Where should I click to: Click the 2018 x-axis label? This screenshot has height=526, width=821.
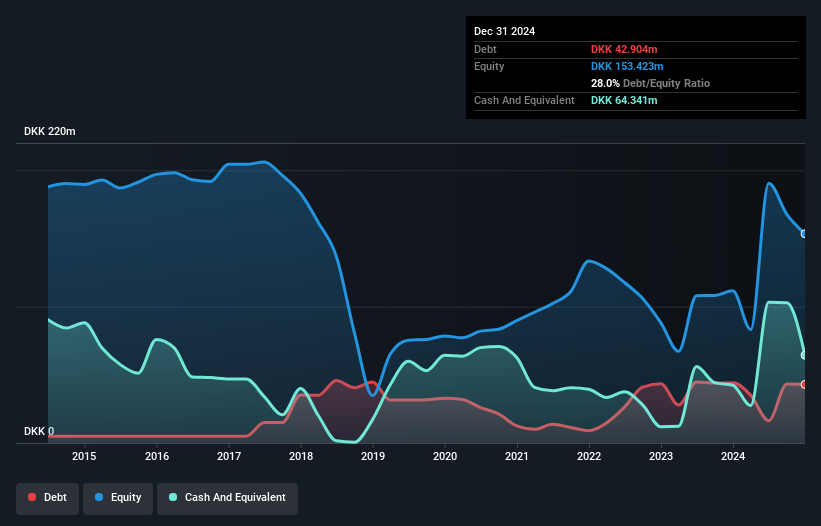click(301, 456)
